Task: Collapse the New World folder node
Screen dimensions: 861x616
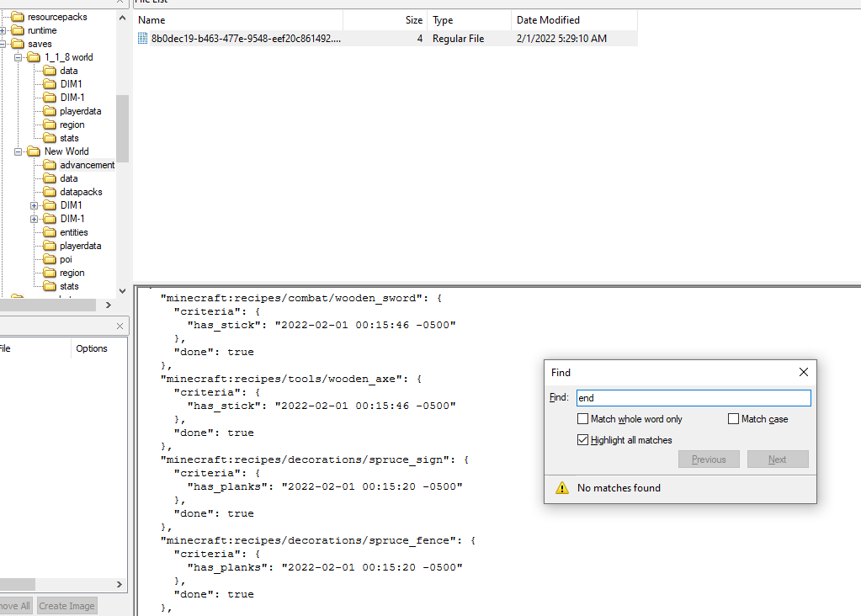Action: click(x=19, y=151)
